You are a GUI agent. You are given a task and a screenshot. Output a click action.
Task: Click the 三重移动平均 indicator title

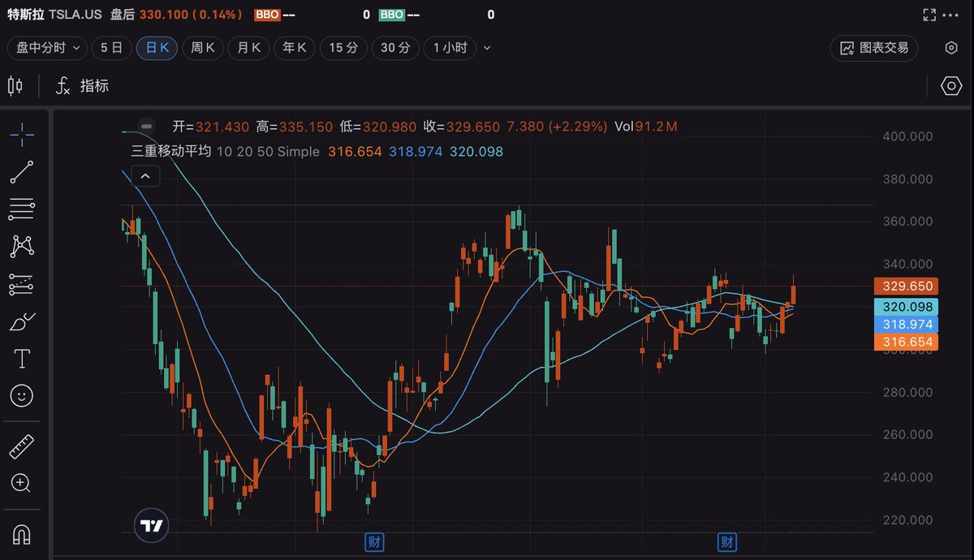tap(171, 151)
